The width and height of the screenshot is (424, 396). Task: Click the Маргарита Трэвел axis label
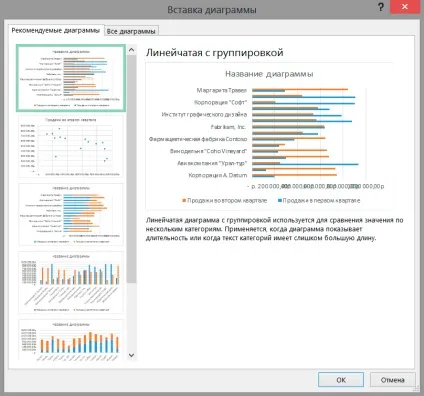pyautogui.click(x=222, y=90)
